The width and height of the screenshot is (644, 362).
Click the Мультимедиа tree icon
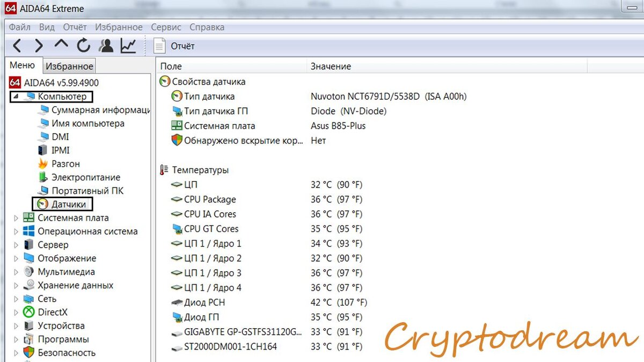(29, 272)
